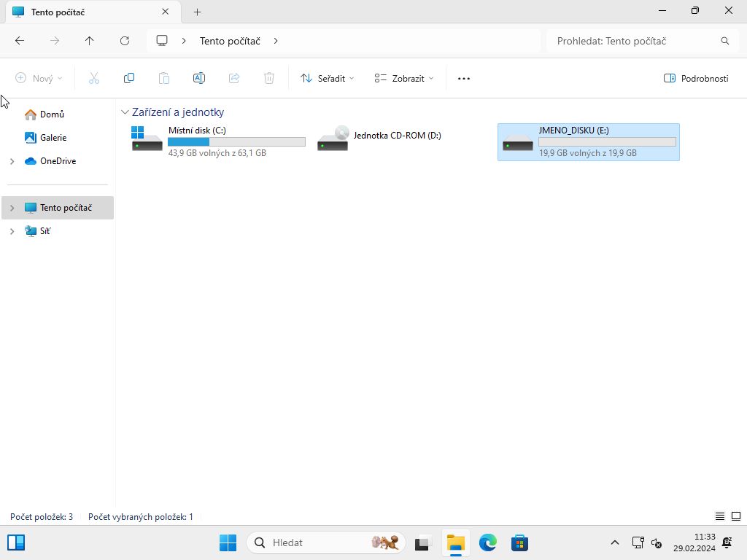Open the Zobrazit view dropdown

point(403,78)
